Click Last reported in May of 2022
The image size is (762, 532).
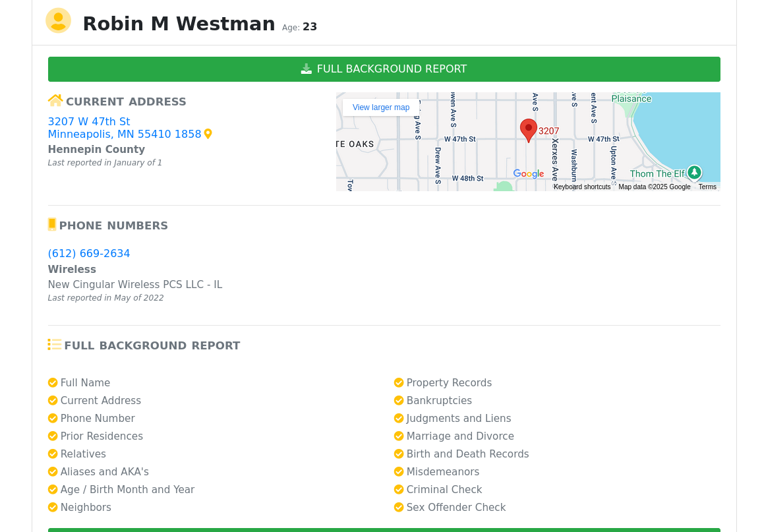point(105,298)
